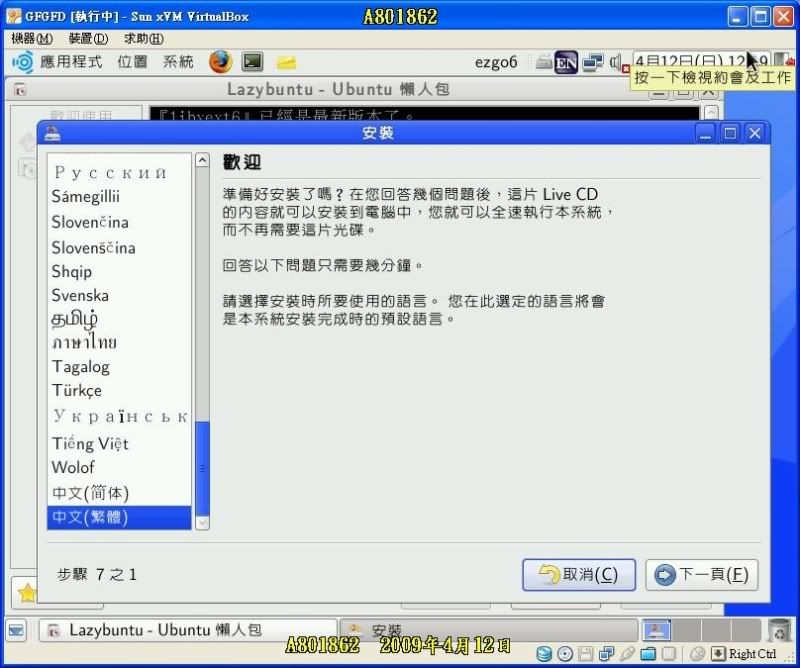Open the 機器(M) menu

point(32,38)
